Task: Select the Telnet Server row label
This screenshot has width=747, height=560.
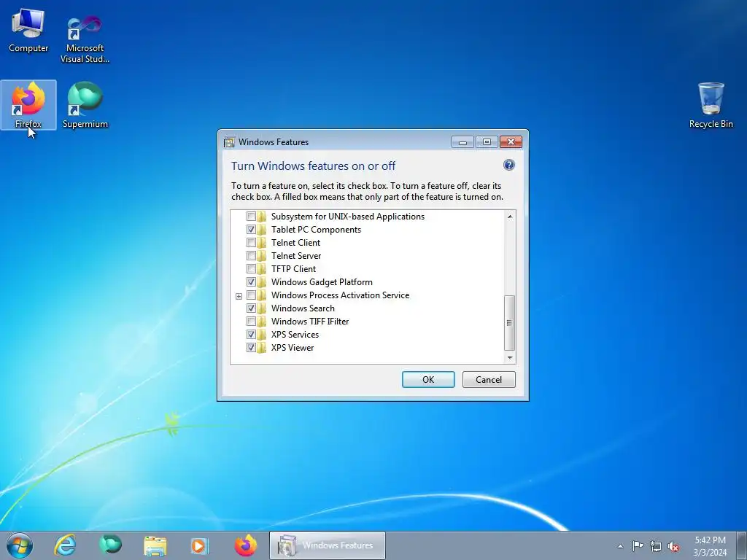Action: (296, 256)
